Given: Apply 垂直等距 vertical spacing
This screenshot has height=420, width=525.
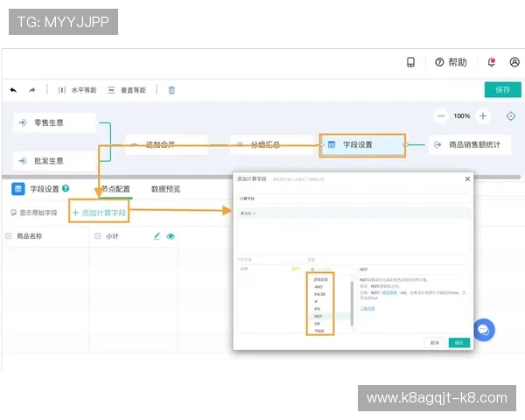Looking at the screenshot, I should (127, 90).
